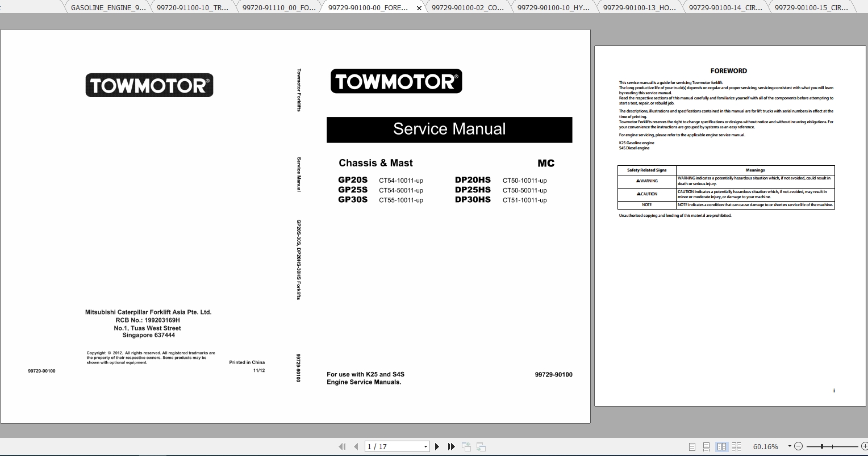Click the rotate page counterclockwise icon
This screenshot has height=456, width=868.
click(x=466, y=446)
